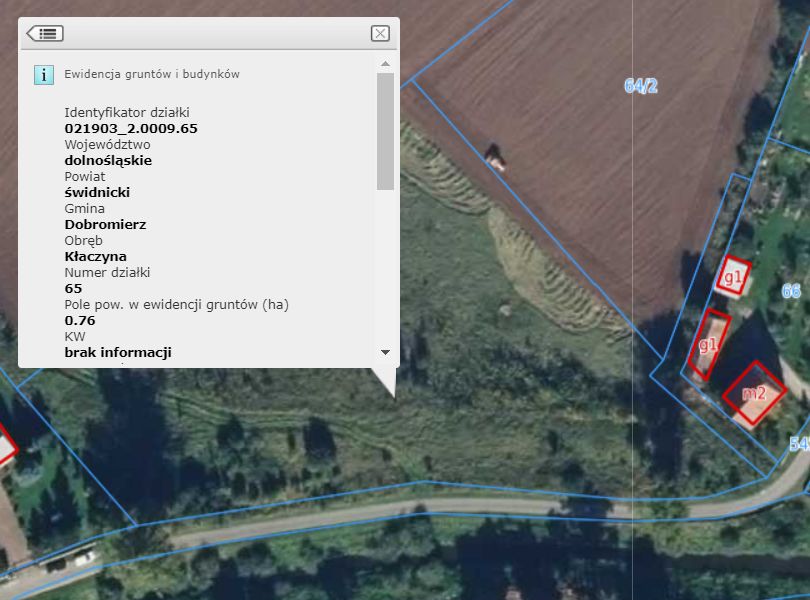Click the upper g1 building outline
Screen dimensions: 810x600
point(733,277)
